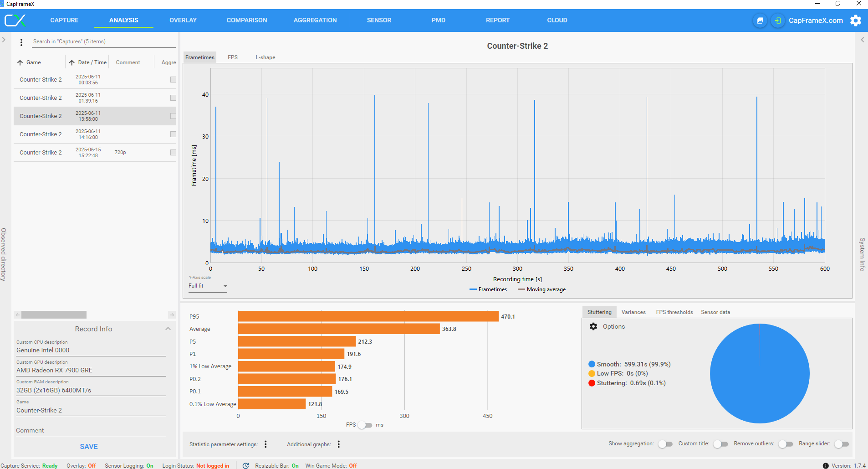Switch to the COMPARISON tab
The width and height of the screenshot is (868, 469).
pos(247,21)
